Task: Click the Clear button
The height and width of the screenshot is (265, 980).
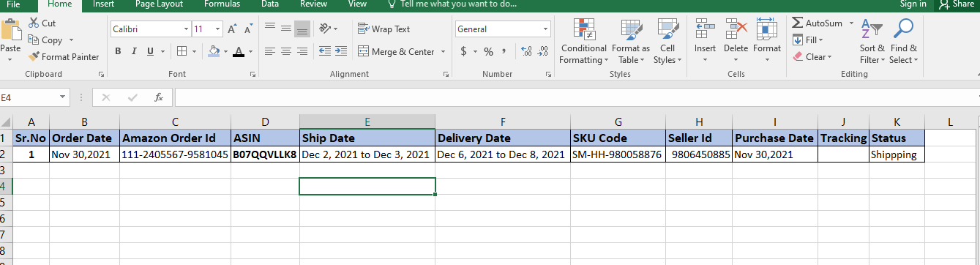Action: coord(812,57)
